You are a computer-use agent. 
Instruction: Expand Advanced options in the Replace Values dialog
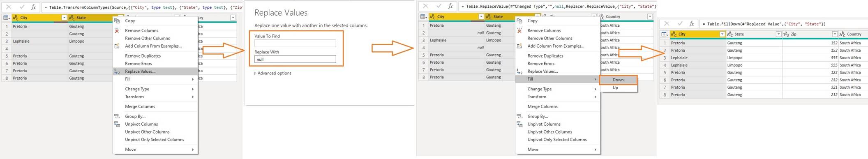pyautogui.click(x=273, y=73)
